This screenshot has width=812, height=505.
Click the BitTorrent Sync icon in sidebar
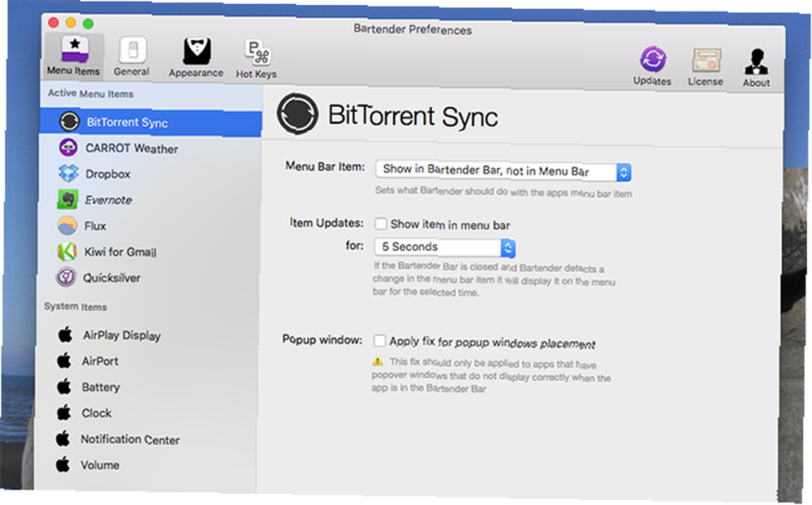coord(69,121)
